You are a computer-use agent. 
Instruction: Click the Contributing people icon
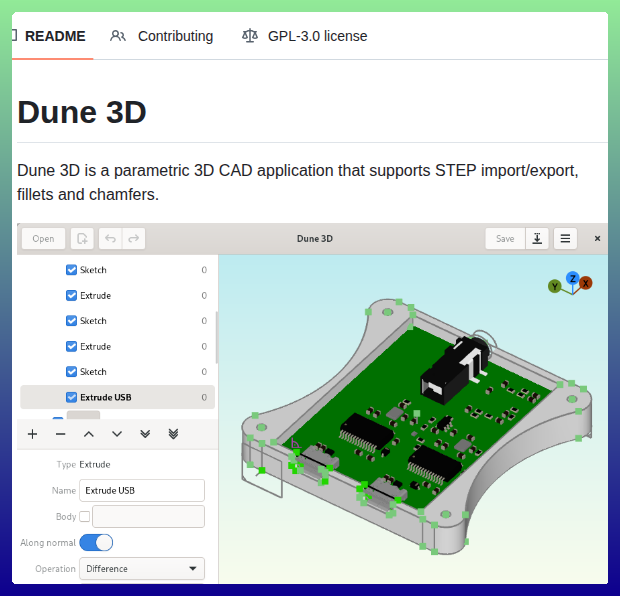pos(117,36)
